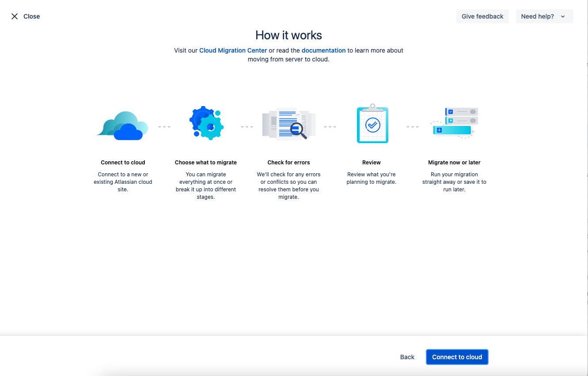The height and width of the screenshot is (376, 588).
Task: Click the Close text label
Action: tap(32, 16)
